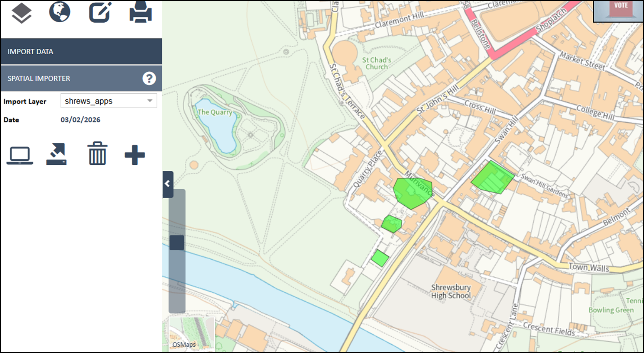The height and width of the screenshot is (353, 644).
Task: Select green polygon near Swan Hill Gardens
Action: point(493,177)
